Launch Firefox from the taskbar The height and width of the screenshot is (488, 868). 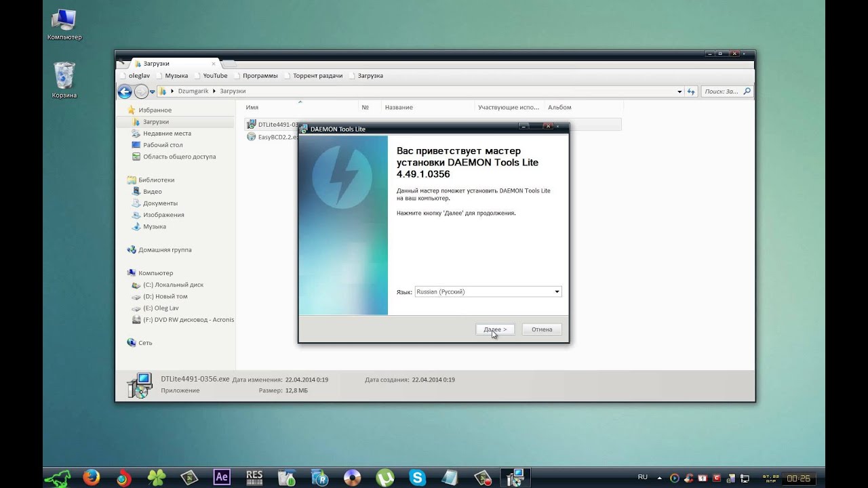[91, 477]
